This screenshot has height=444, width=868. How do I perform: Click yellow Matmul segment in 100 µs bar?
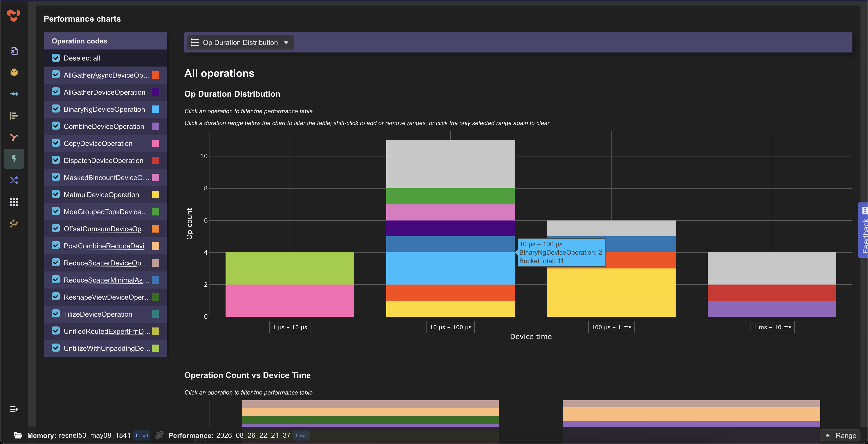pos(611,292)
